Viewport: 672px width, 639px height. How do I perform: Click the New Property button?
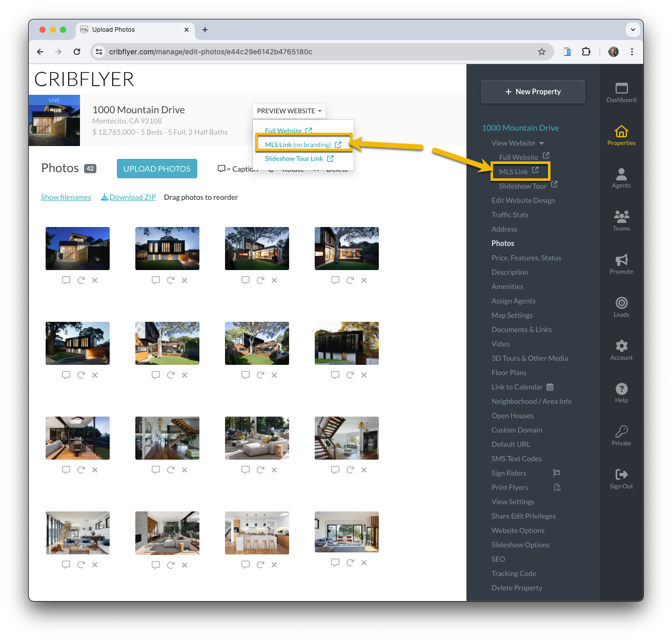click(x=533, y=92)
